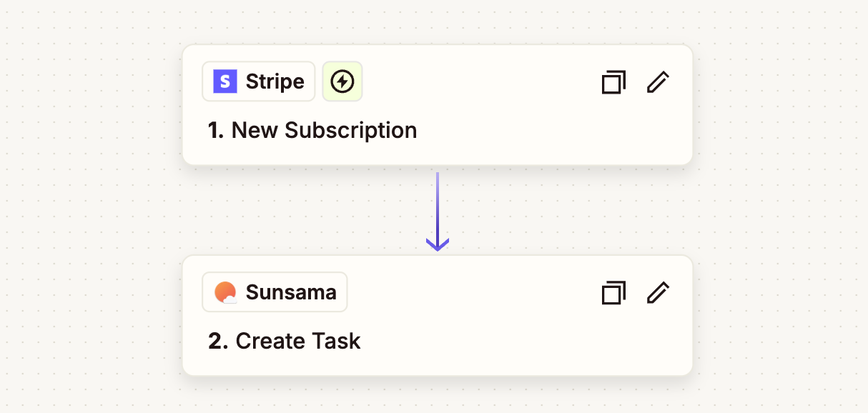This screenshot has height=413, width=868.
Task: Click the Sunsama label button
Action: pyautogui.click(x=275, y=292)
